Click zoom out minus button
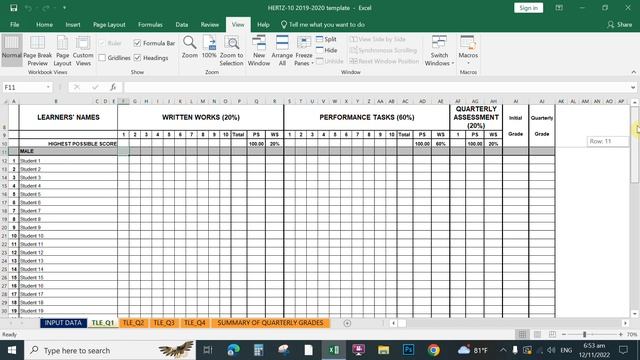The image size is (640, 360). [x=564, y=334]
